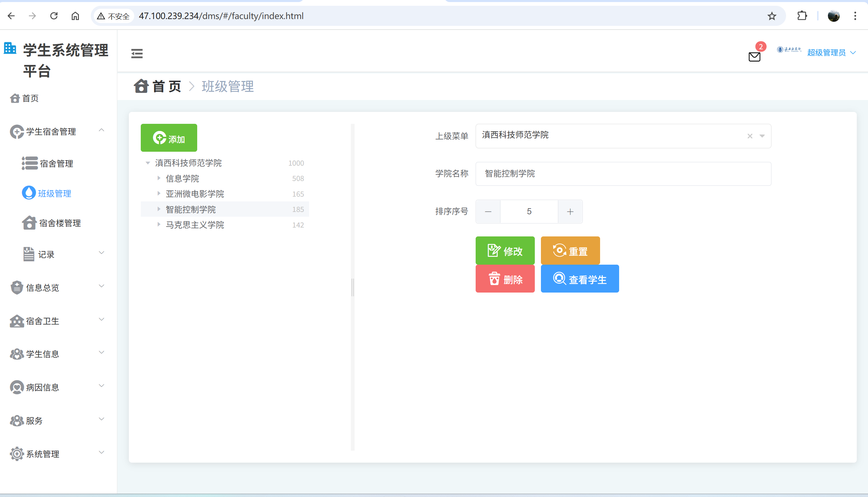The width and height of the screenshot is (868, 497).
Task: Collapse the 滇西科技师范学院 root node
Action: 148,163
